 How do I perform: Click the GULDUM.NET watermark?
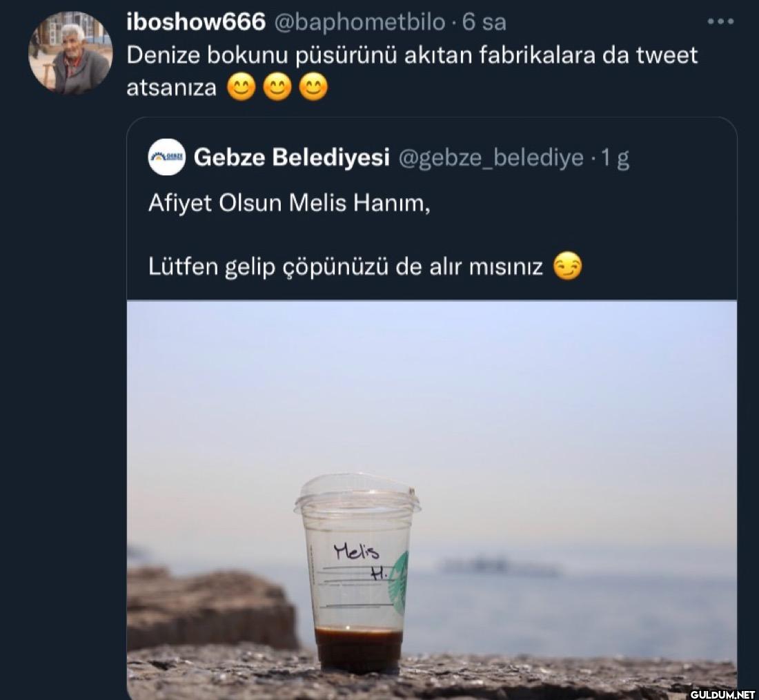[x=721, y=690]
